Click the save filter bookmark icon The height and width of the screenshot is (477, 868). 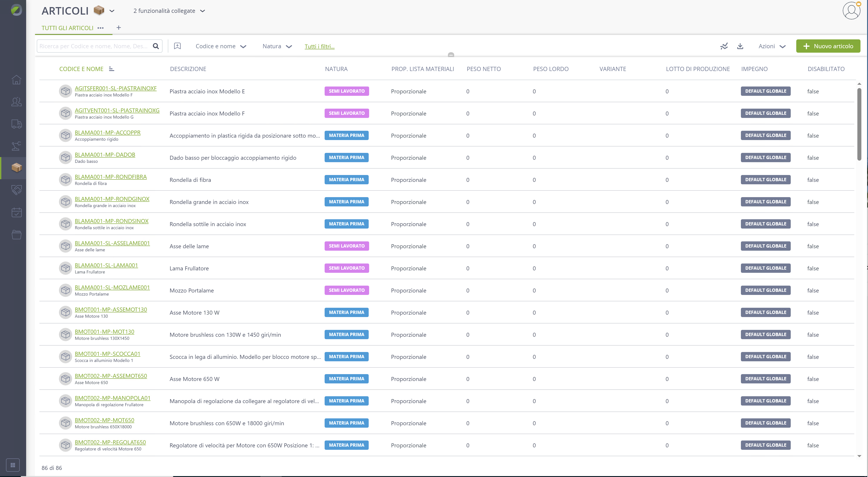[x=177, y=46]
